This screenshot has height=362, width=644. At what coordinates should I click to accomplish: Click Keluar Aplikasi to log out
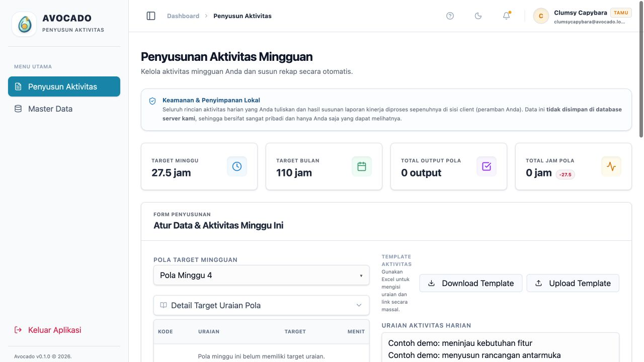coord(48,330)
